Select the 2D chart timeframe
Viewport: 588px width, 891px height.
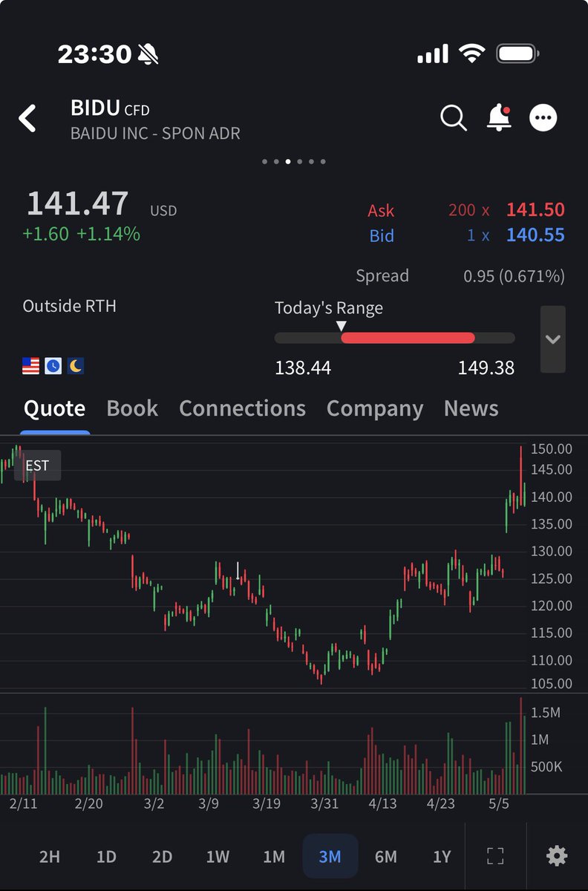coord(162,857)
